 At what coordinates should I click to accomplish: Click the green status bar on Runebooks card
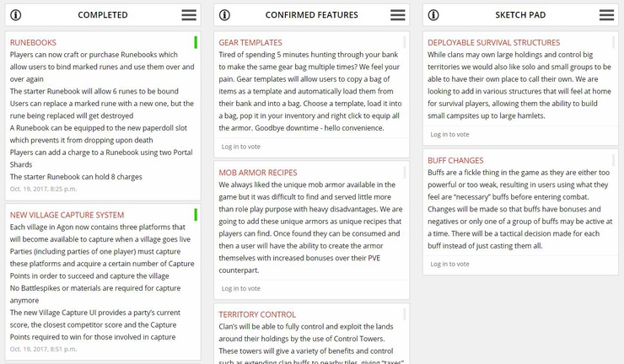pyautogui.click(x=196, y=42)
